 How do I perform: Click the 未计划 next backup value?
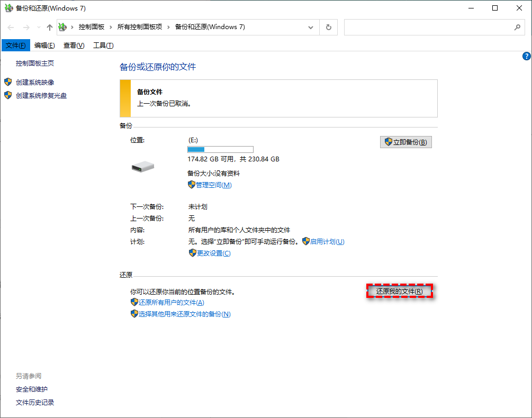tap(198, 206)
